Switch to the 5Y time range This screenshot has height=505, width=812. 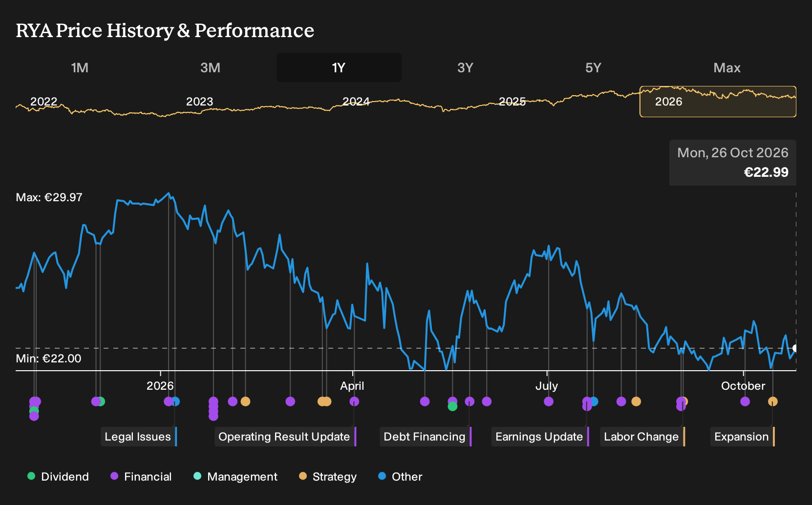593,67
